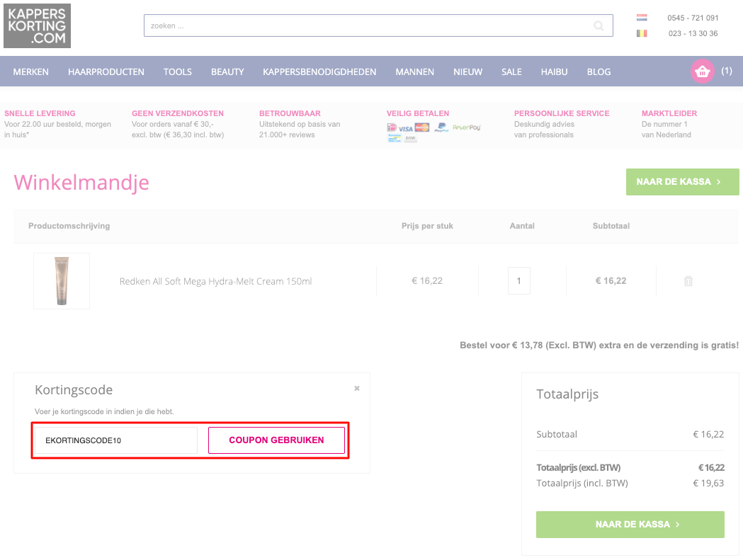Apply coupon with Coupon gebruiken button

(276, 440)
